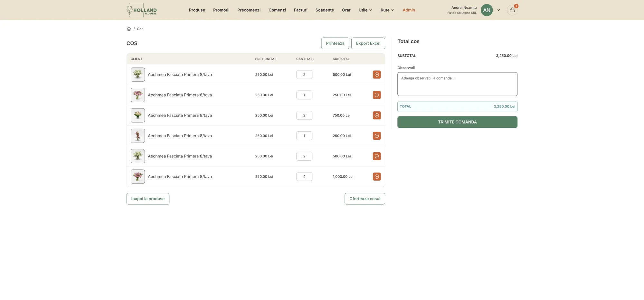Screen dimensions: 644x300
Task: Click the Printeaza button
Action: (335, 43)
